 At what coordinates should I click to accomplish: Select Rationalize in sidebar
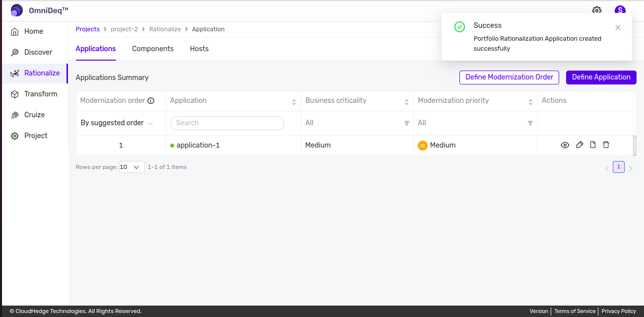tap(34, 73)
